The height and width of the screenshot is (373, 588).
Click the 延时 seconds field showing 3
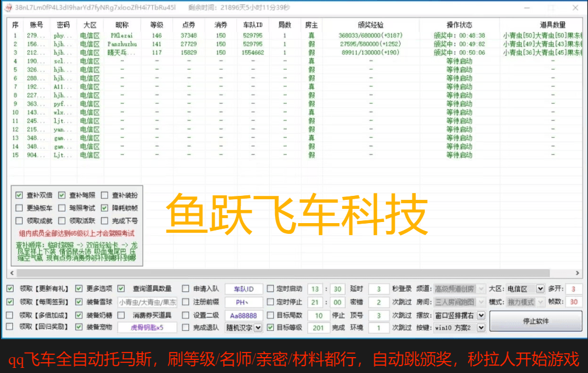click(378, 288)
